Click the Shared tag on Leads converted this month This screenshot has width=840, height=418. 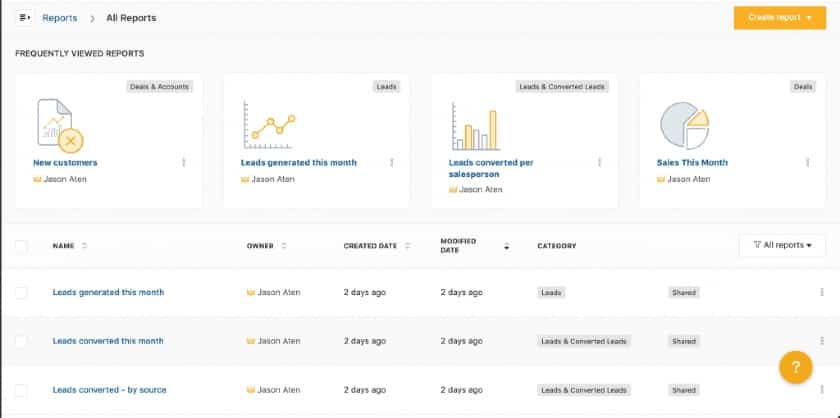tap(684, 341)
